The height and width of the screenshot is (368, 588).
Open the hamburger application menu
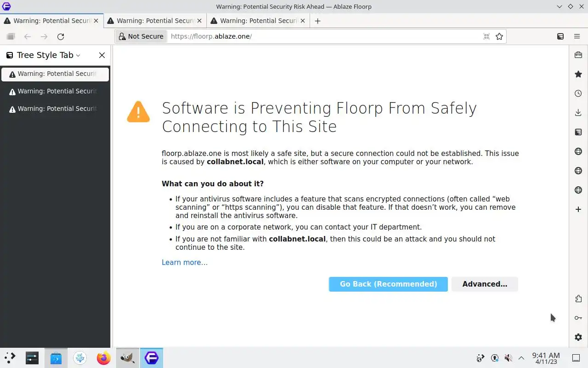click(x=577, y=36)
